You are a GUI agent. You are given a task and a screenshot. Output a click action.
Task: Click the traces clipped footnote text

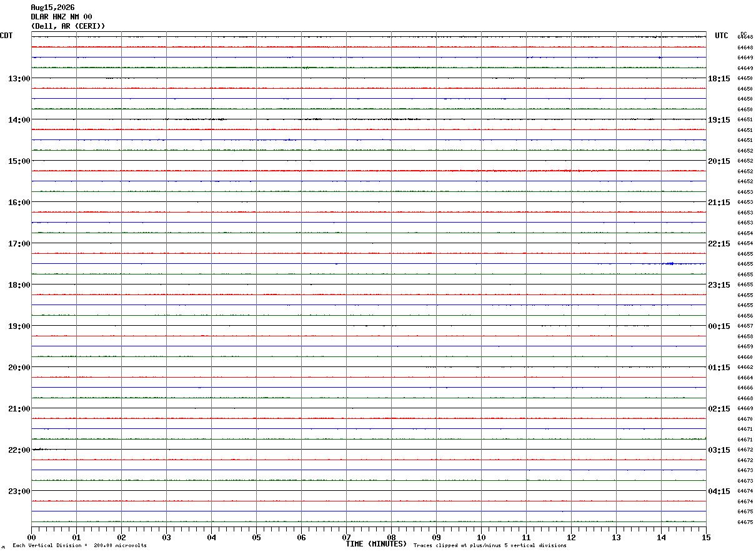490,546
